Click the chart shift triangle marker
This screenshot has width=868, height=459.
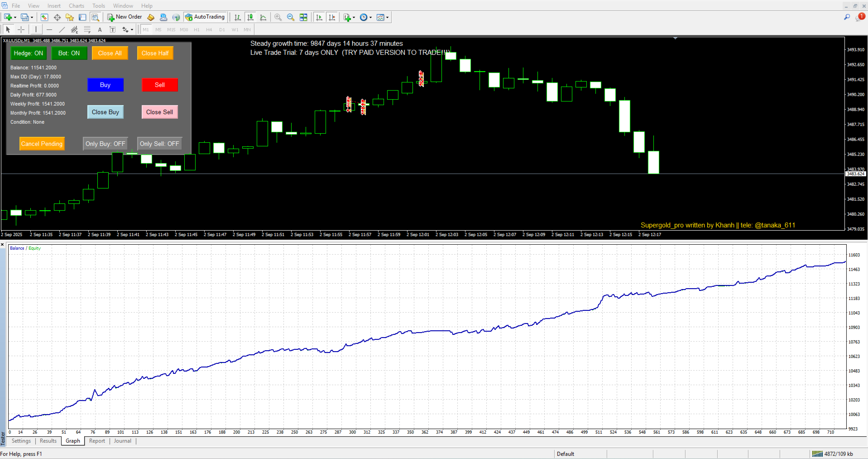coord(675,39)
